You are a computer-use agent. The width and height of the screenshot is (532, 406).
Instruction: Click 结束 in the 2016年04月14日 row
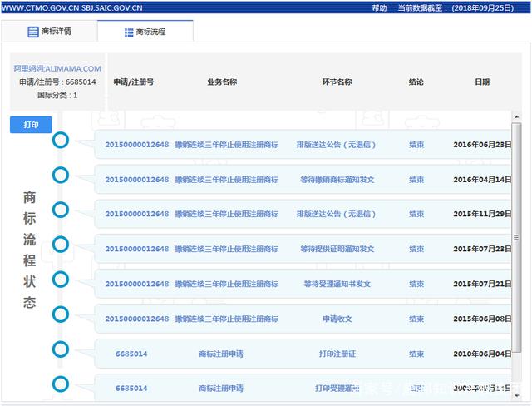tap(416, 180)
